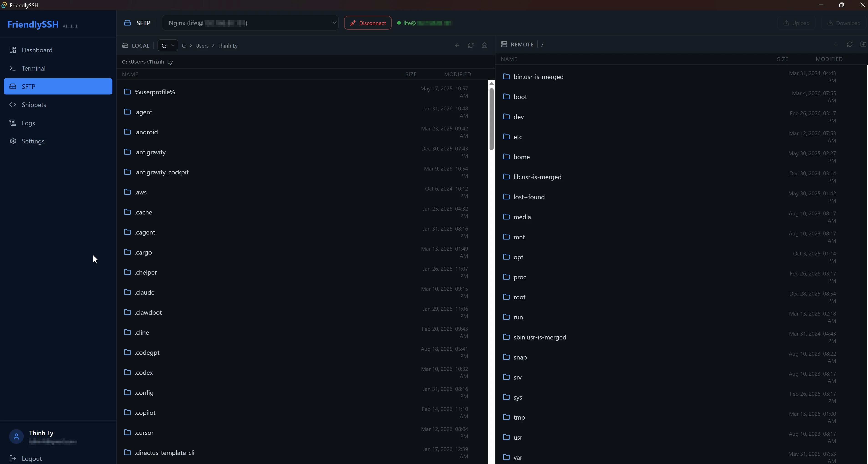The image size is (868, 464).
Task: Click the .config folder name
Action: (144, 393)
